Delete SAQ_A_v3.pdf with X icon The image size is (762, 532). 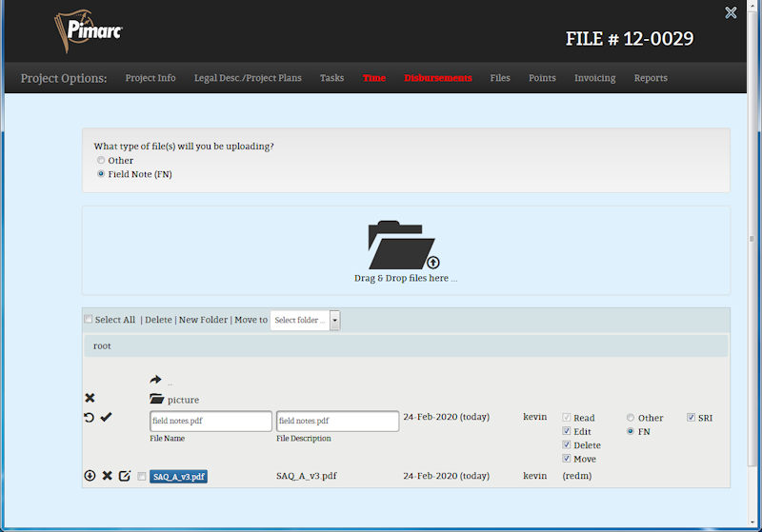pos(108,476)
